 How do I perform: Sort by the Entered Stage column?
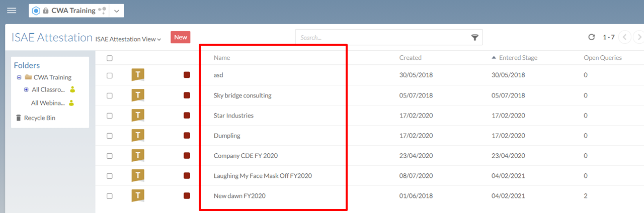click(518, 58)
